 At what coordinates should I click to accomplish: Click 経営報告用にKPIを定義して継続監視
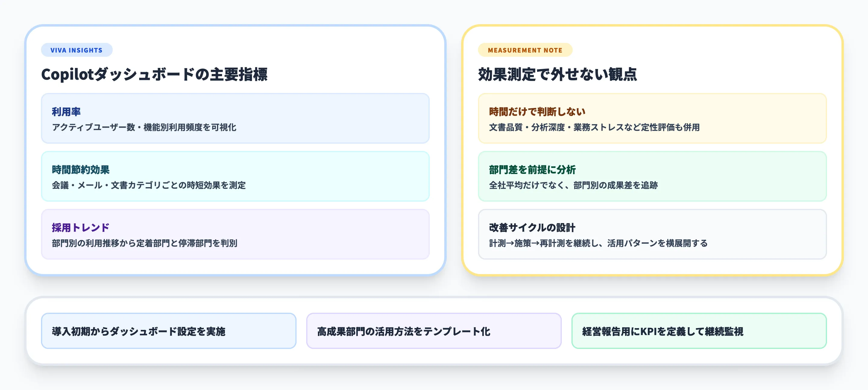[699, 331]
